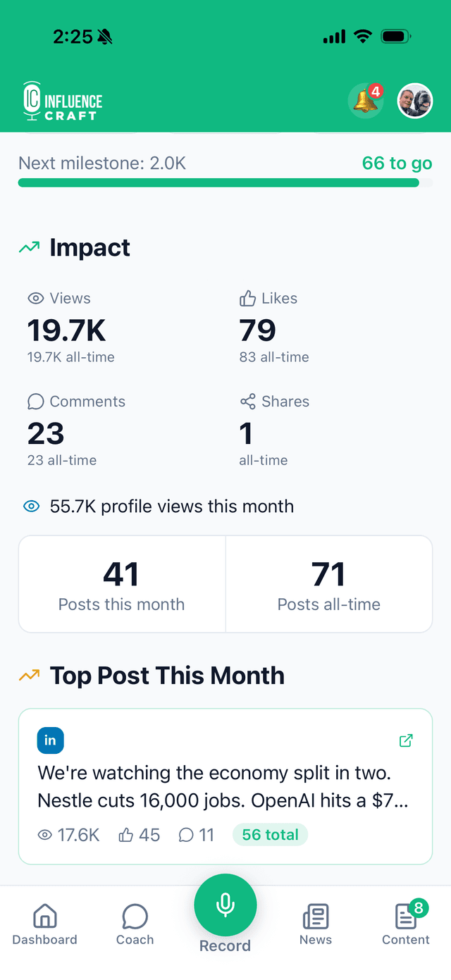Select the Posts all-time card
Image resolution: width=451 pixels, height=980 pixels.
pos(329,584)
